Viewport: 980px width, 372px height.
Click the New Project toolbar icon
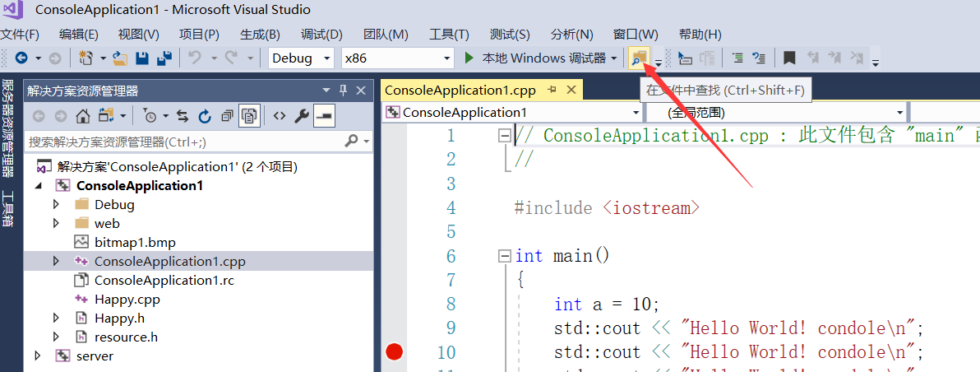pyautogui.click(x=86, y=58)
